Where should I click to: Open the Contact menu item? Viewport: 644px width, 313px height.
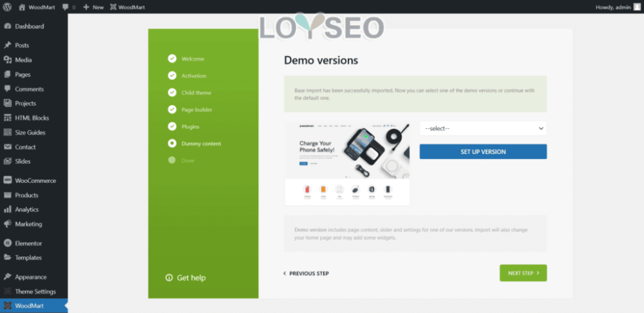click(x=33, y=147)
